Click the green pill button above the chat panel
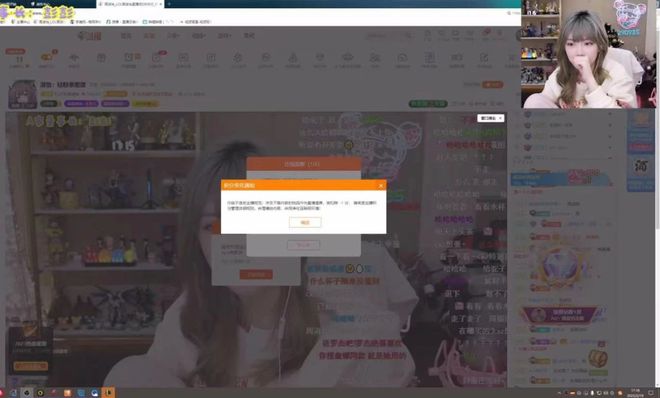Screen dimensions: 660x398 tap(428, 103)
